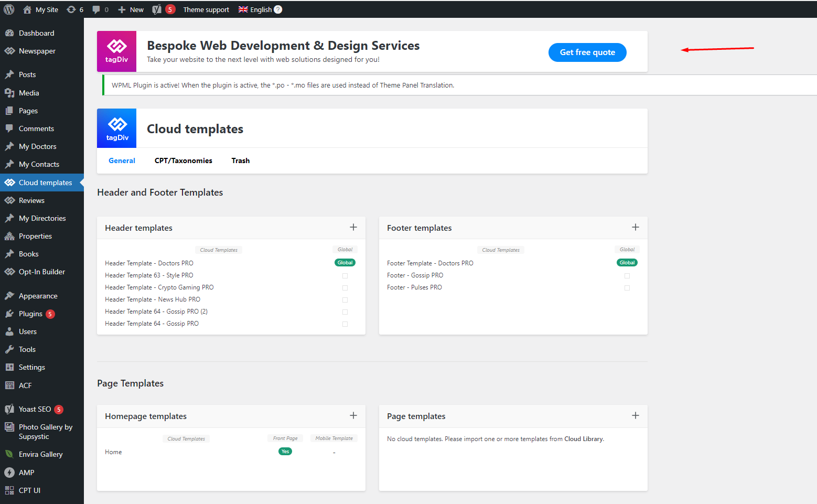817x504 pixels.
Task: Set Footer - Gossip PRO as global
Action: (x=627, y=276)
